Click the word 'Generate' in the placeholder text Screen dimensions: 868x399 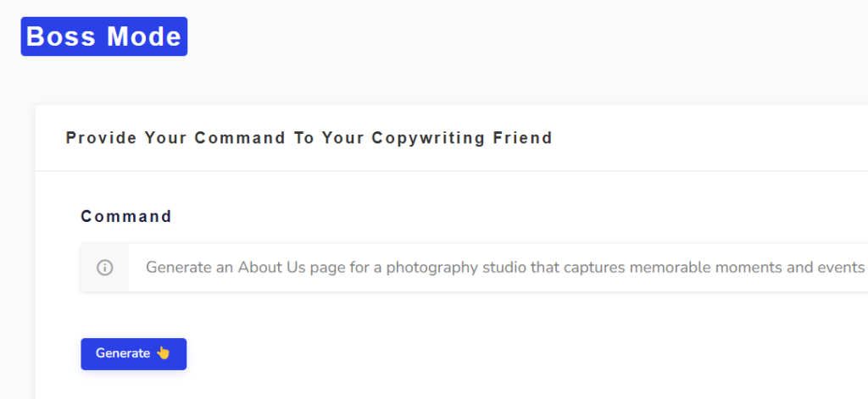[175, 268]
